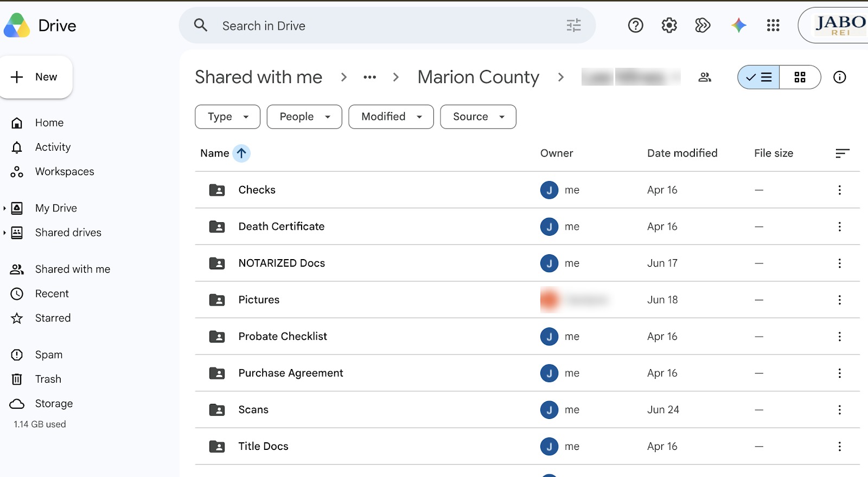868x477 pixels.
Task: Click the New button
Action: coord(36,77)
